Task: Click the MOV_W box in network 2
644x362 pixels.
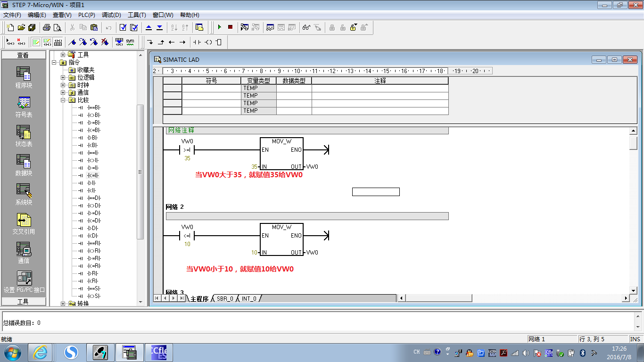Action: click(281, 240)
